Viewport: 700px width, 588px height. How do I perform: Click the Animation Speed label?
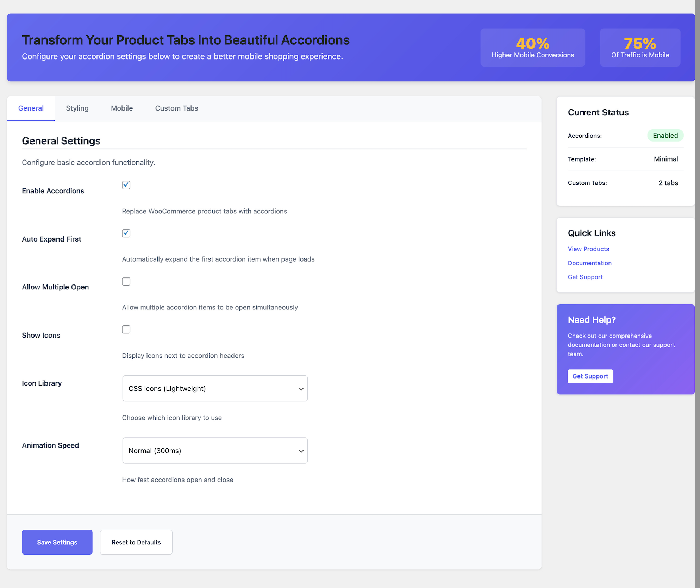(x=50, y=445)
